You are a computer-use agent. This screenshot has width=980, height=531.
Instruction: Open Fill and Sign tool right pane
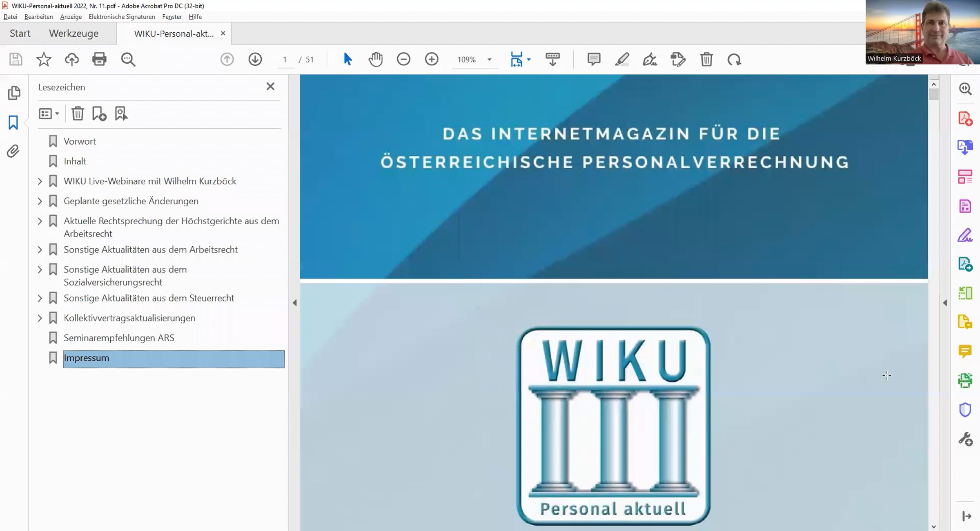coord(965,236)
